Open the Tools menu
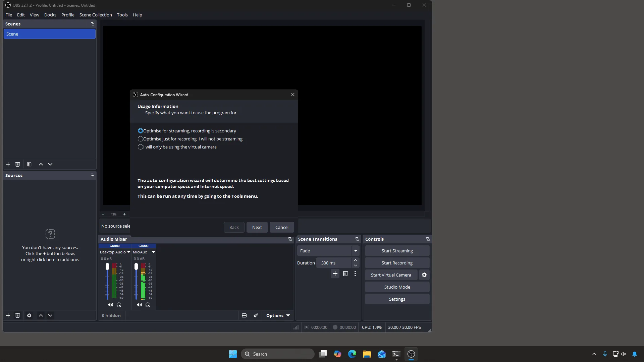644x362 pixels. [122, 15]
